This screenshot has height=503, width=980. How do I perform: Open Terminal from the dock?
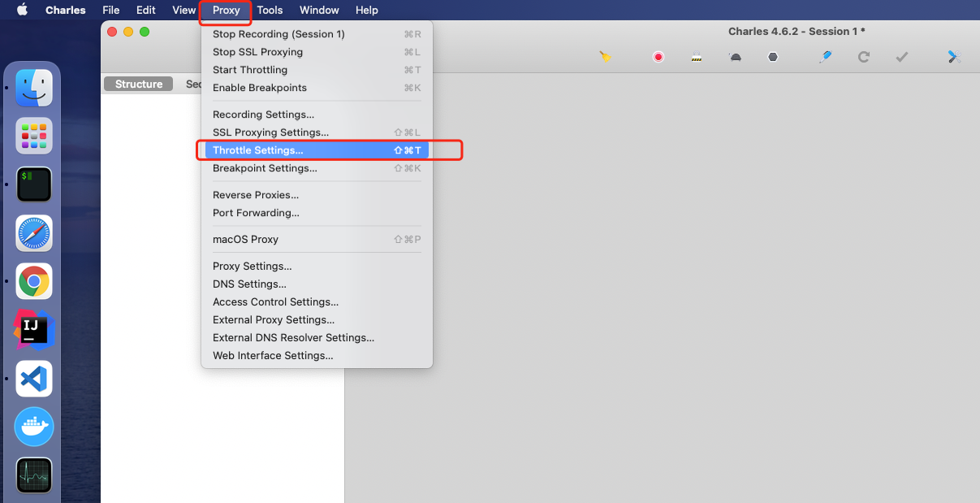pyautogui.click(x=34, y=184)
